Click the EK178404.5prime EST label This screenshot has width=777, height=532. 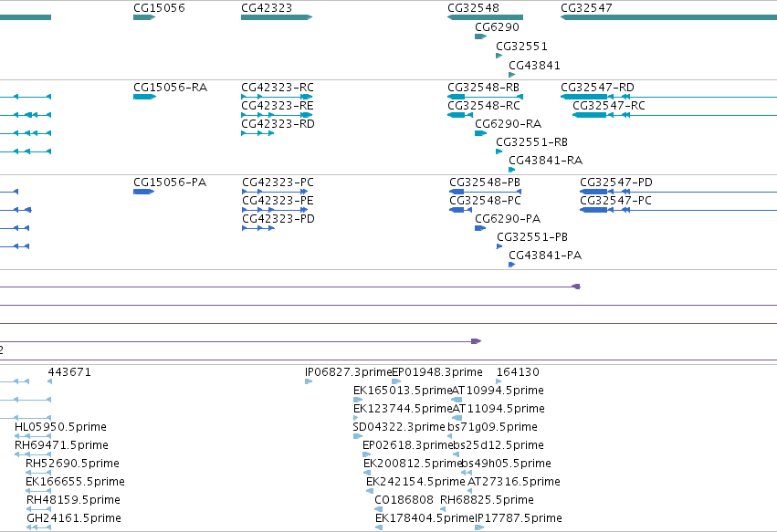[425, 518]
